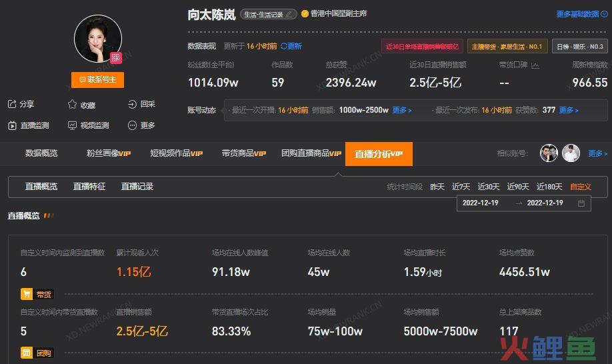Click the 带货 shopping cart icon

pyautogui.click(x=27, y=294)
